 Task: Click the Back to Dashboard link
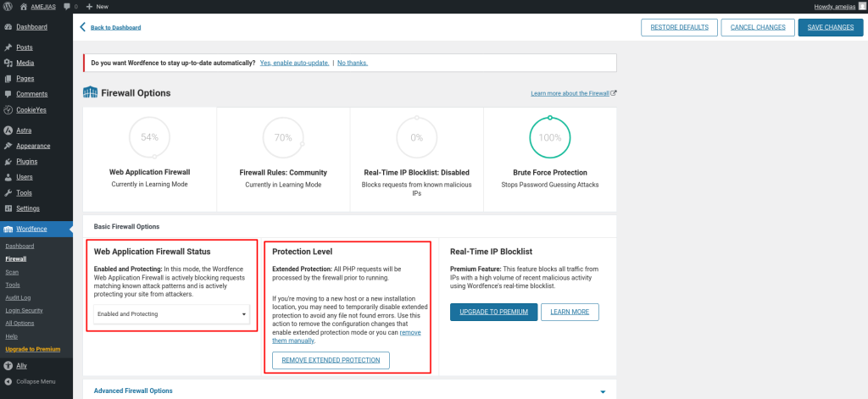(x=115, y=27)
